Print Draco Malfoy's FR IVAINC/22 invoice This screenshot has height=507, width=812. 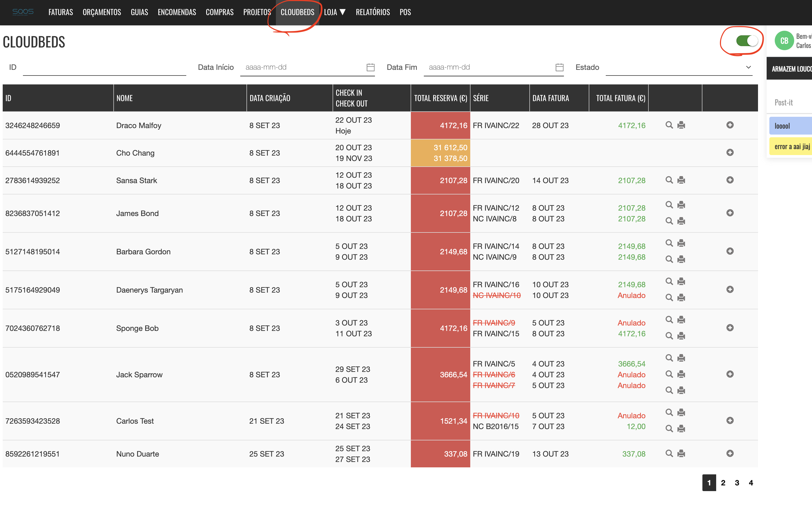pos(681,125)
